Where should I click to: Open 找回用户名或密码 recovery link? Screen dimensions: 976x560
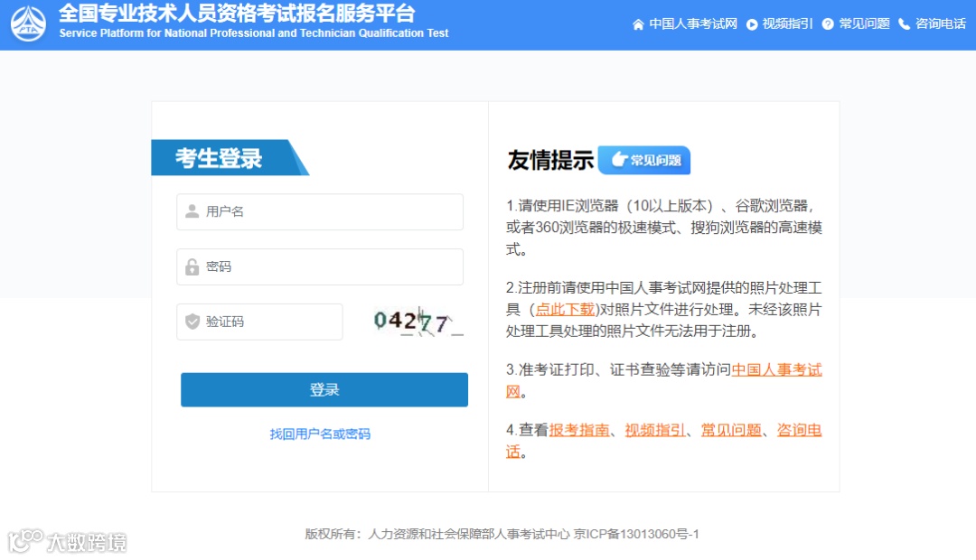[x=320, y=434]
